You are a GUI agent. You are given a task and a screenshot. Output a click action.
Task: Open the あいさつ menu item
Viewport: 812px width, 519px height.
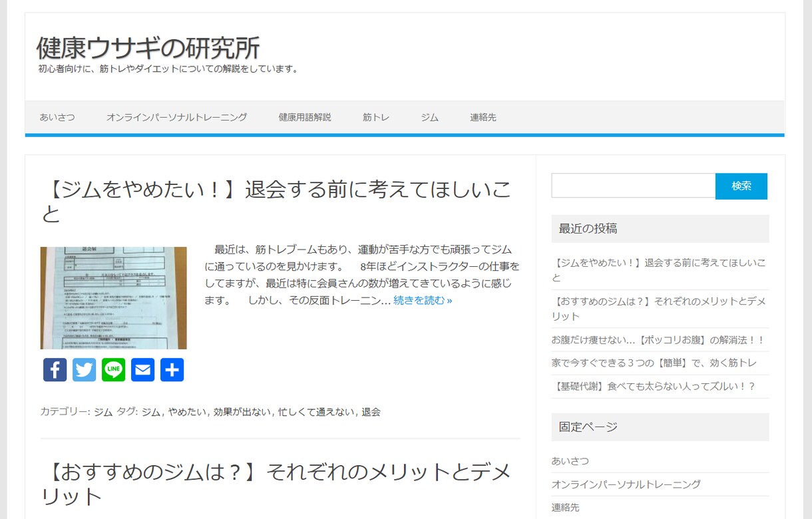click(57, 117)
